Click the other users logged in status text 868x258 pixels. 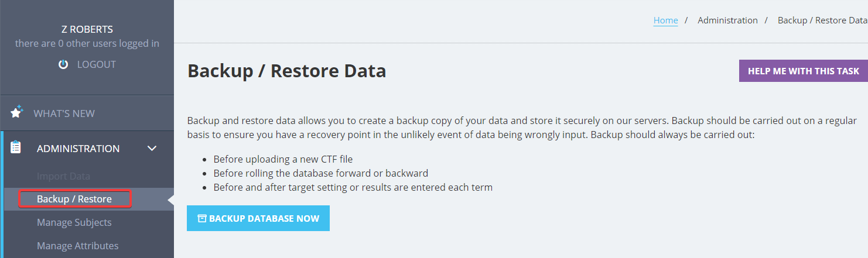(x=87, y=43)
